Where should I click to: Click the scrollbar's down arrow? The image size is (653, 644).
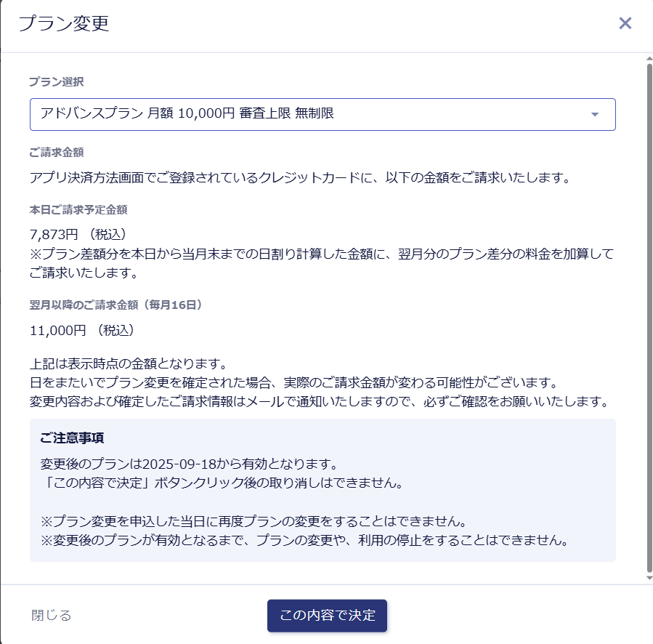(x=649, y=577)
